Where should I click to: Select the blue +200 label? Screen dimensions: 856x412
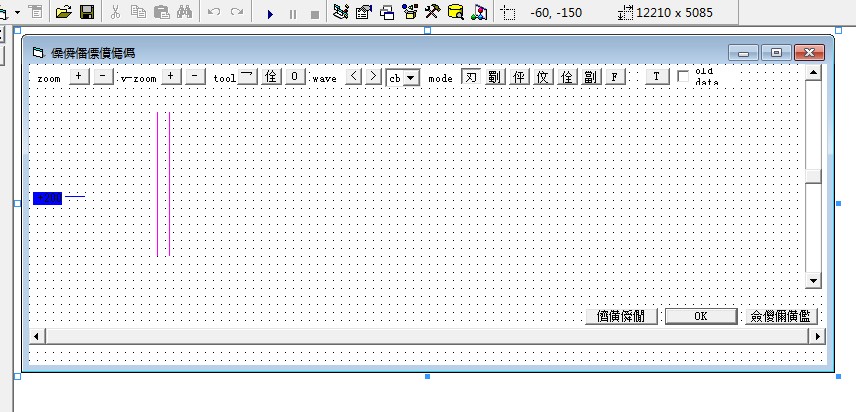[x=47, y=198]
